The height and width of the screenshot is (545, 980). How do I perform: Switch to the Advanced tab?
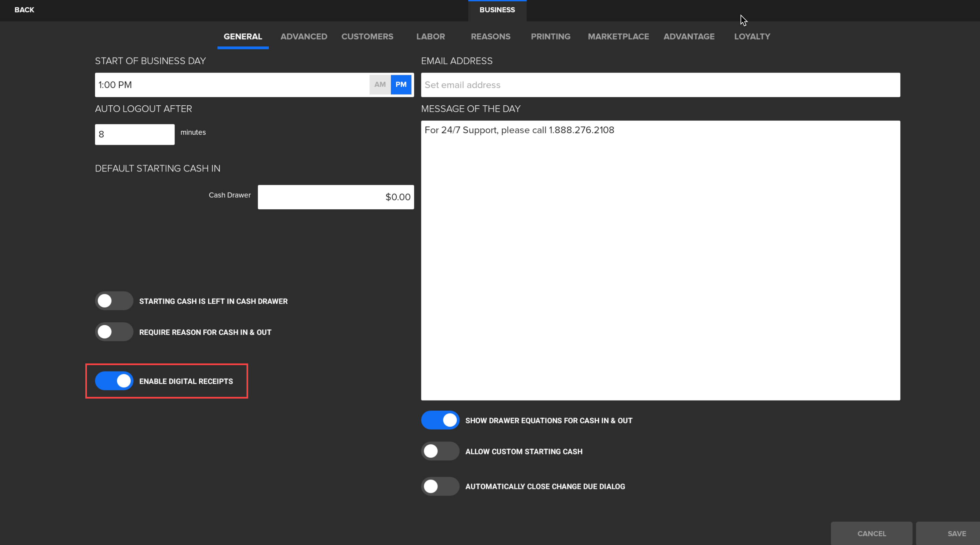pos(304,36)
